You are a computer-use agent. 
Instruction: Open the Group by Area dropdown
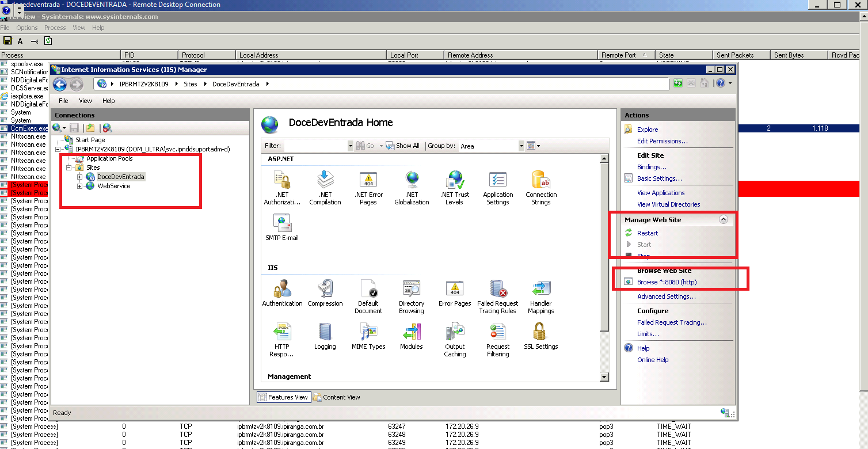pyautogui.click(x=521, y=146)
